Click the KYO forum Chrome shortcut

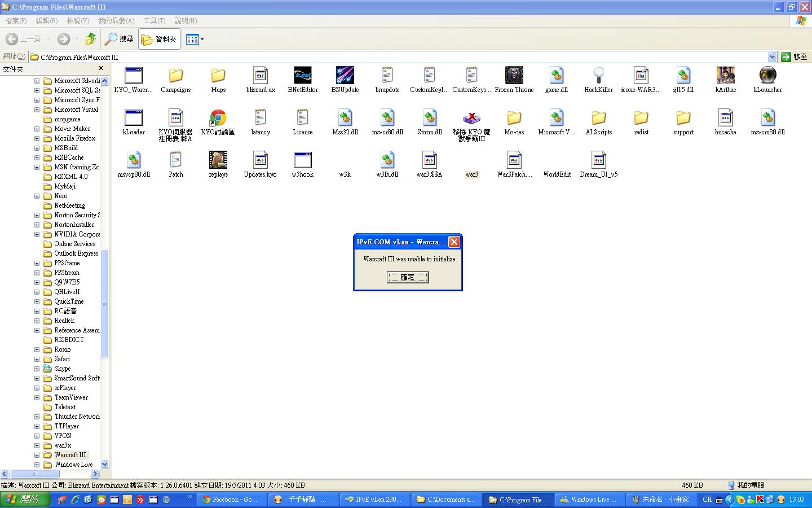pyautogui.click(x=218, y=118)
